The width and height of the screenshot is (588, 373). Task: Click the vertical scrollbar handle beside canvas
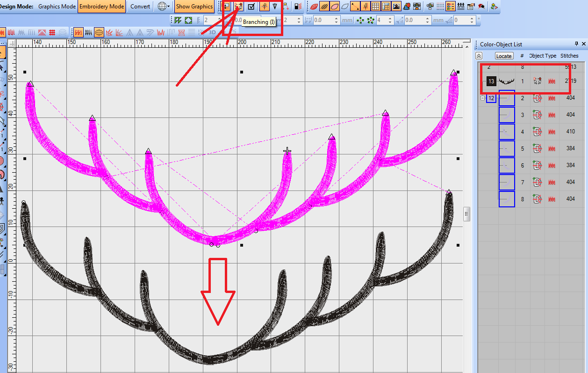(x=466, y=214)
